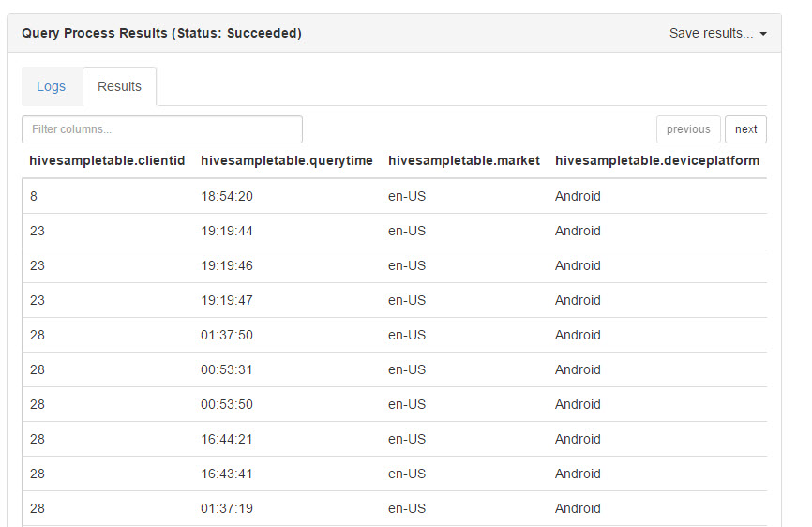The image size is (812, 527).
Task: Click the querytime cell 16:44:21
Action: [x=227, y=439]
